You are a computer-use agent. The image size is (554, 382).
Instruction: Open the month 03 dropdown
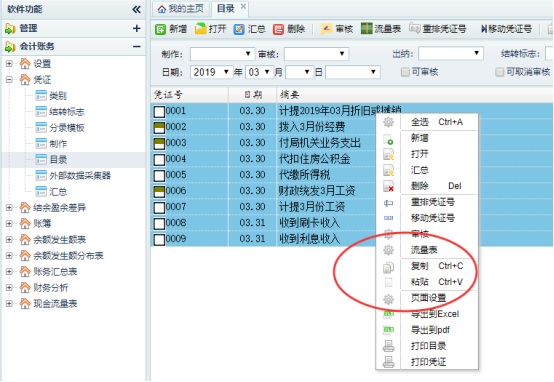coord(259,72)
